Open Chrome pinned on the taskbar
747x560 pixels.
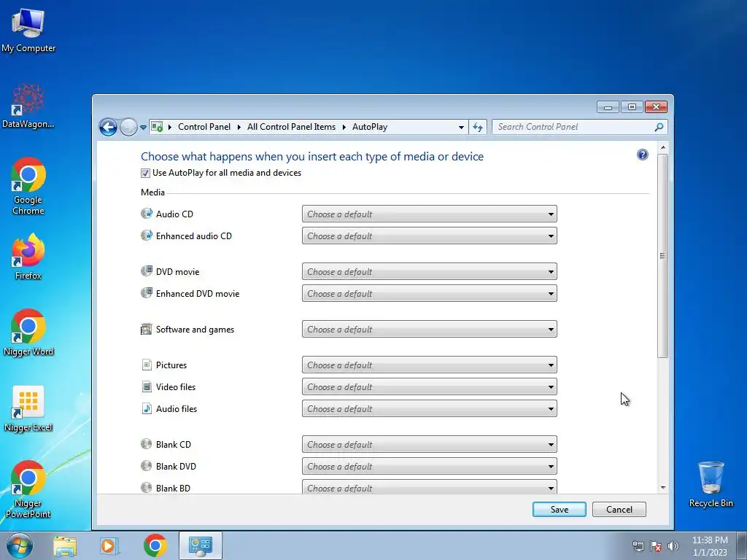click(155, 545)
